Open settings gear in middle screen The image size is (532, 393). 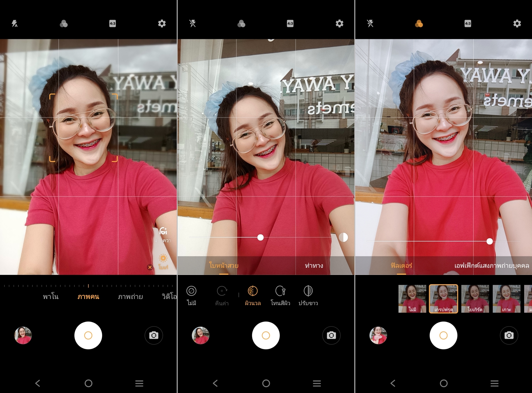[x=339, y=23]
